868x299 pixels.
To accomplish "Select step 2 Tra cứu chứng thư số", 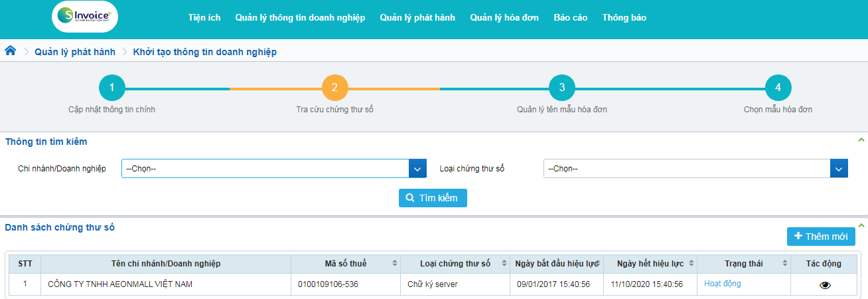I will [334, 87].
